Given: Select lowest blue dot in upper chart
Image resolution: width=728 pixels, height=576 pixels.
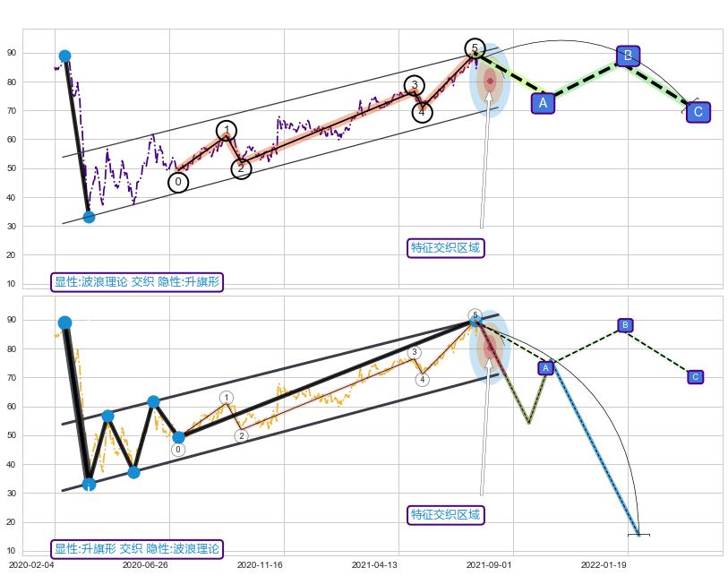Looking at the screenshot, I should tap(89, 217).
